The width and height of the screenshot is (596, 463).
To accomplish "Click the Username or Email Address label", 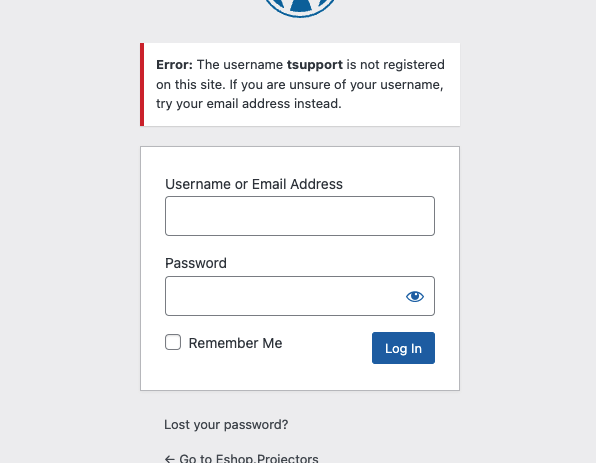I will coord(254,184).
